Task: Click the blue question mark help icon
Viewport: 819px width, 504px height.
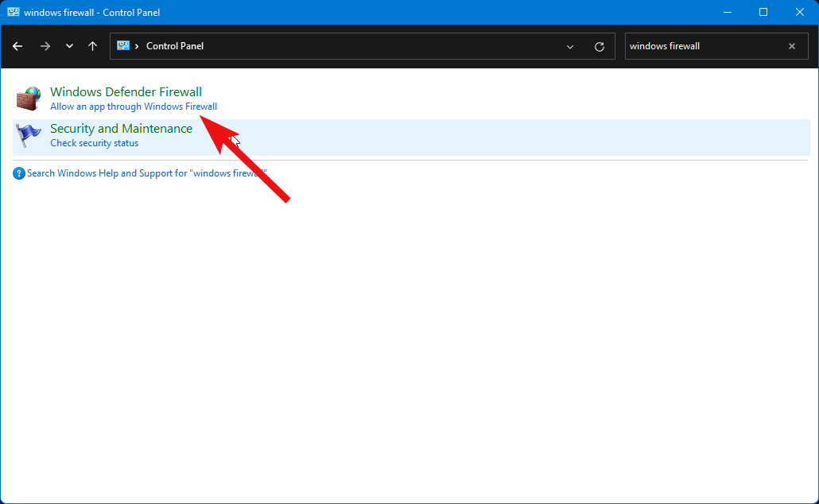Action: [x=18, y=173]
